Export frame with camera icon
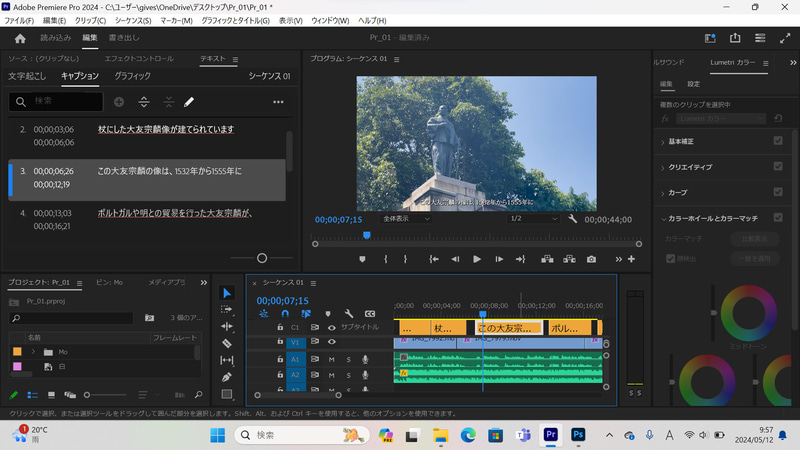The width and height of the screenshot is (800, 450). pos(591,259)
